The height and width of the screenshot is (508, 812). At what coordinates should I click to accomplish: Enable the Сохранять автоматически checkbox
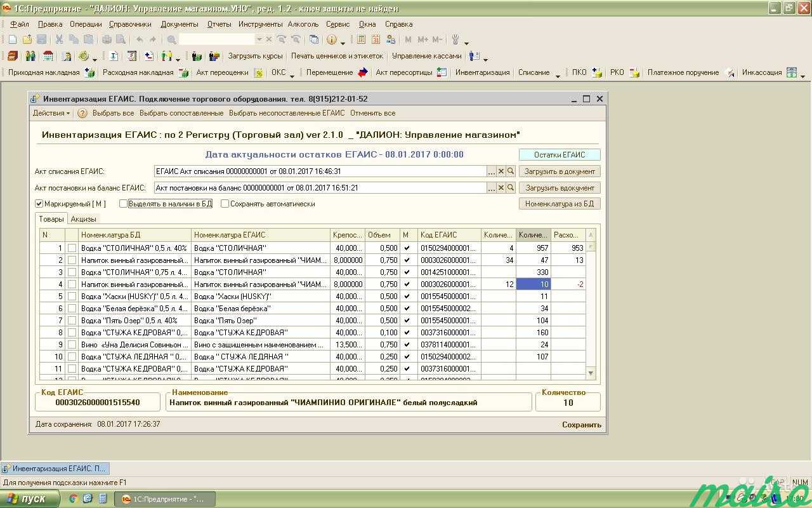click(225, 204)
